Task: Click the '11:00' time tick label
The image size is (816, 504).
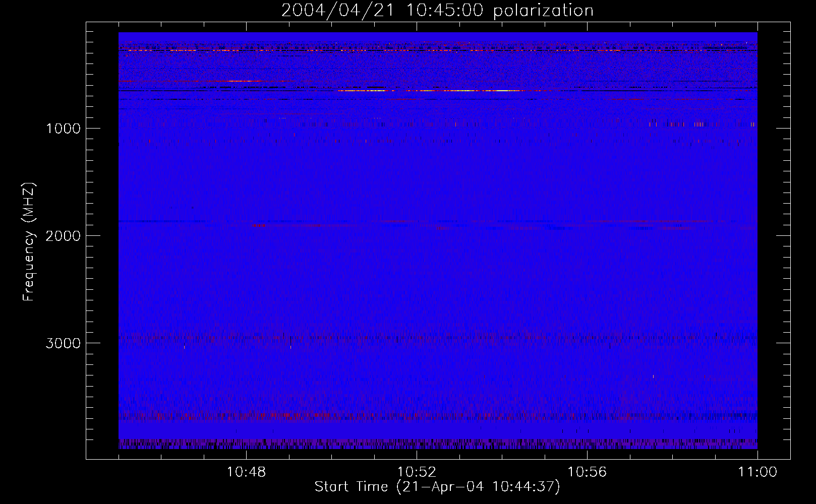Action: coord(757,472)
